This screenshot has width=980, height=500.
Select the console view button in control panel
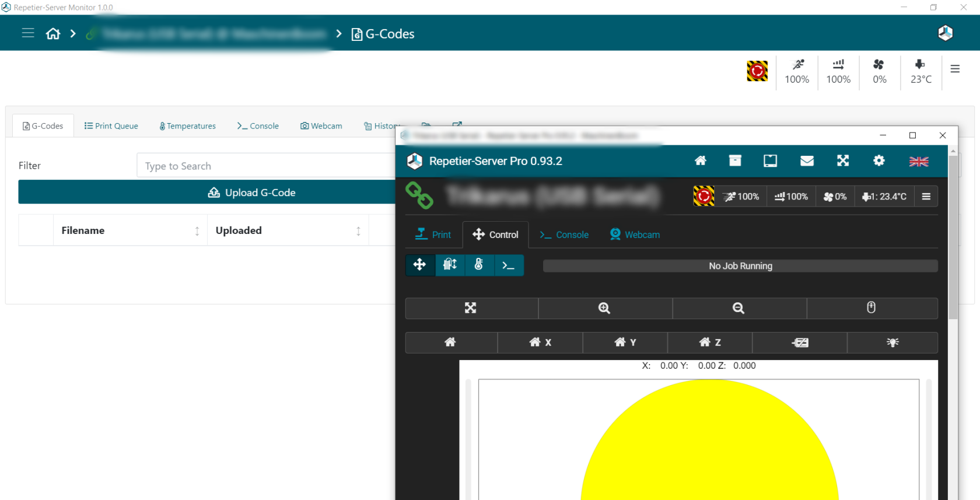[509, 265]
